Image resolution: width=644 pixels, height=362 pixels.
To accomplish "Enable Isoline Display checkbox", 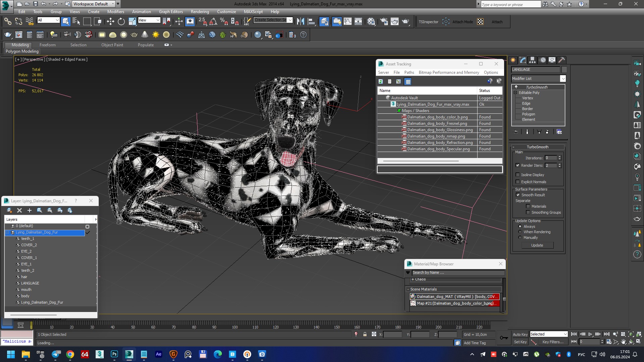I will [517, 175].
